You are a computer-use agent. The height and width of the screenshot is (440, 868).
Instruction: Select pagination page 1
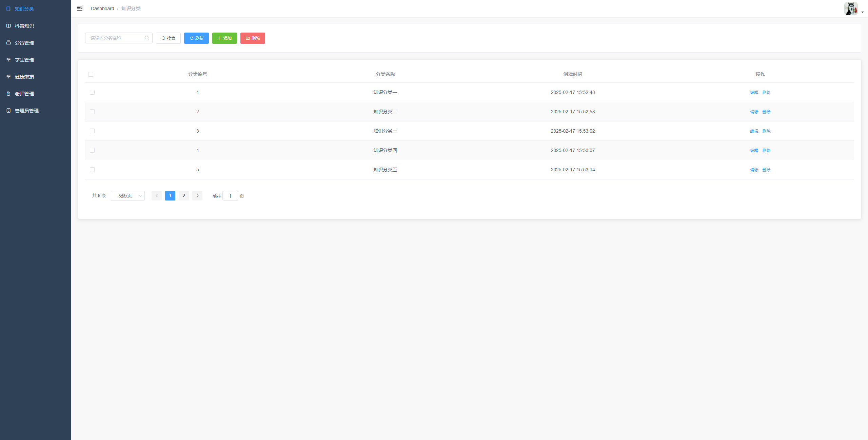[x=170, y=196]
